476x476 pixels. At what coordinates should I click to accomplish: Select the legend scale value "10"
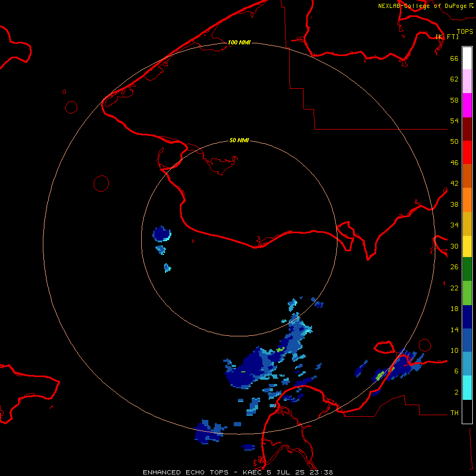point(454,350)
